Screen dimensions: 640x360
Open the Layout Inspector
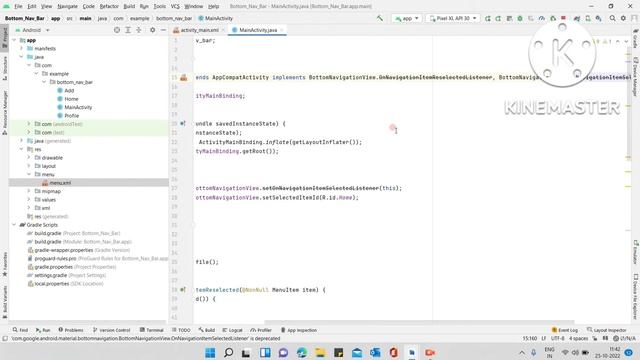pyautogui.click(x=607, y=330)
